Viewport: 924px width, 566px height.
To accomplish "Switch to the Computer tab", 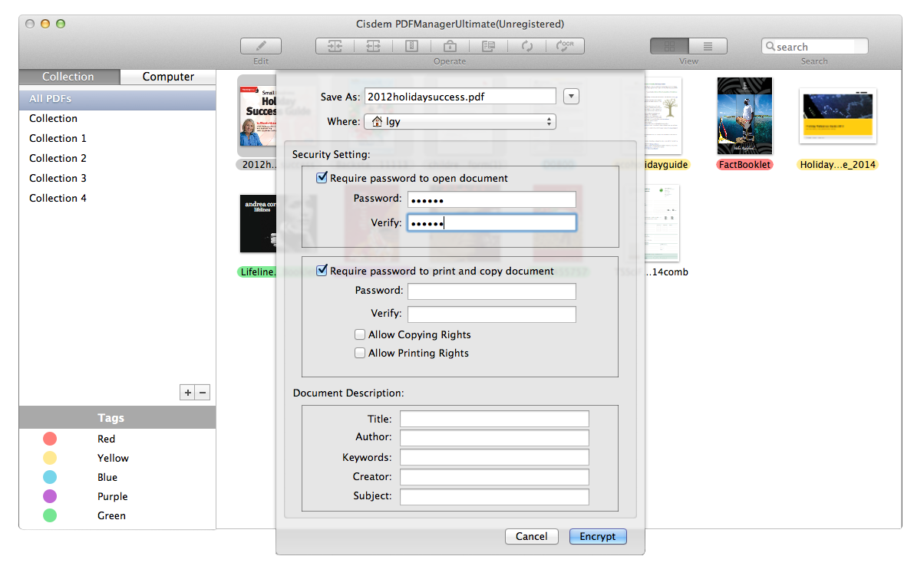I will [x=168, y=77].
